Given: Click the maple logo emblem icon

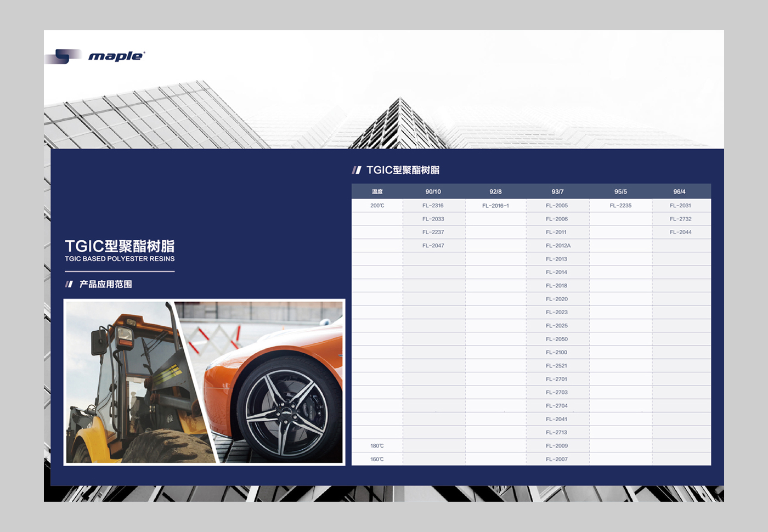Looking at the screenshot, I should [x=63, y=56].
